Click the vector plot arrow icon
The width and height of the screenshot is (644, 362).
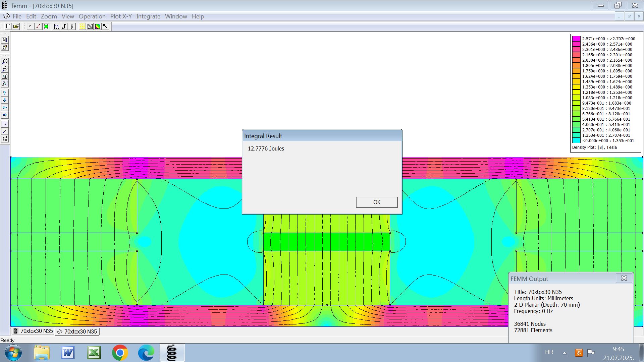click(x=106, y=26)
